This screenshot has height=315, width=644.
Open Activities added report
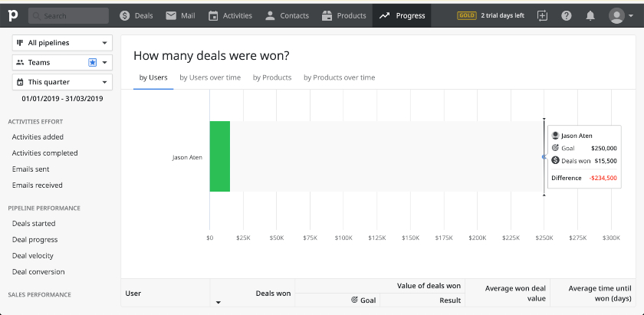pos(38,136)
